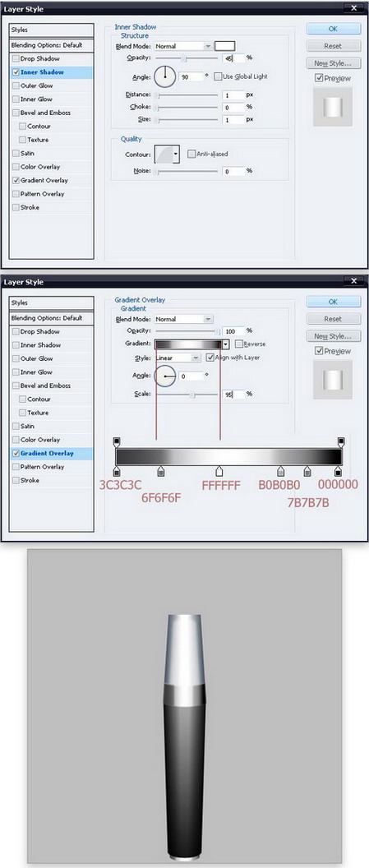This screenshot has height=868, width=369.
Task: Click preview thumbnail in Inner Shadow dialog
Action: coord(333,106)
